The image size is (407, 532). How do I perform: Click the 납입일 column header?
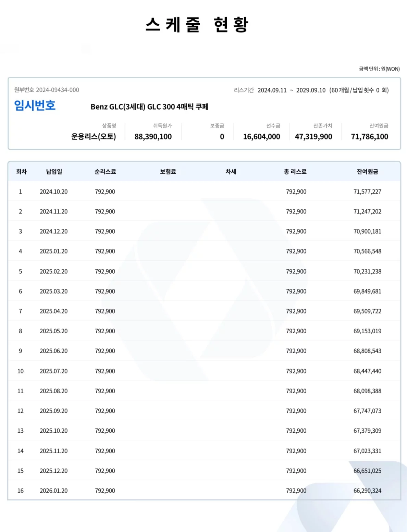[54, 172]
